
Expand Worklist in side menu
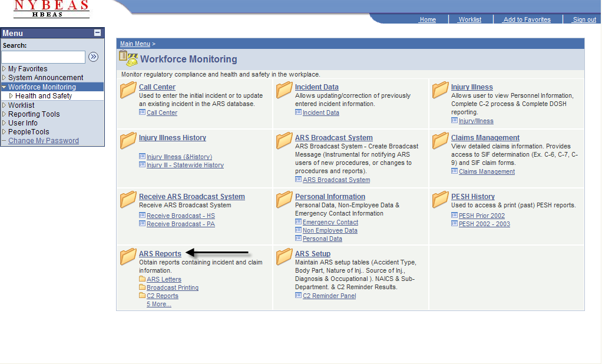[x=4, y=105]
